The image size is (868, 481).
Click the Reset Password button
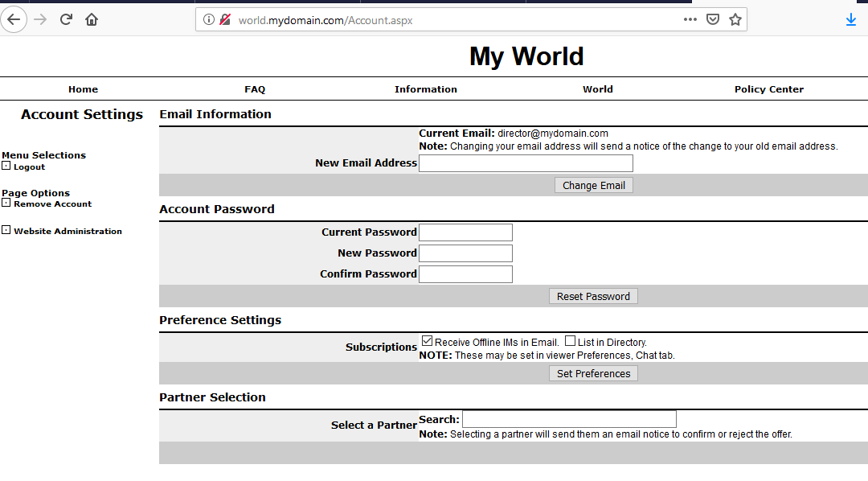click(593, 297)
